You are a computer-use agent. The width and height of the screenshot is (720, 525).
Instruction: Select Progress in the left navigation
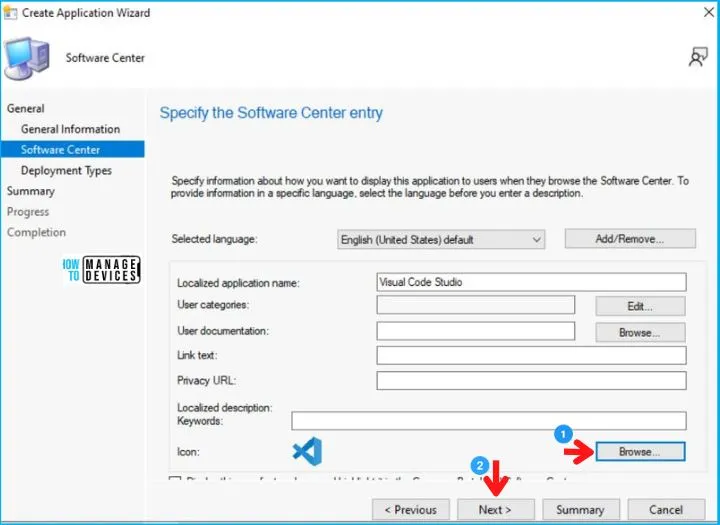tap(28, 212)
